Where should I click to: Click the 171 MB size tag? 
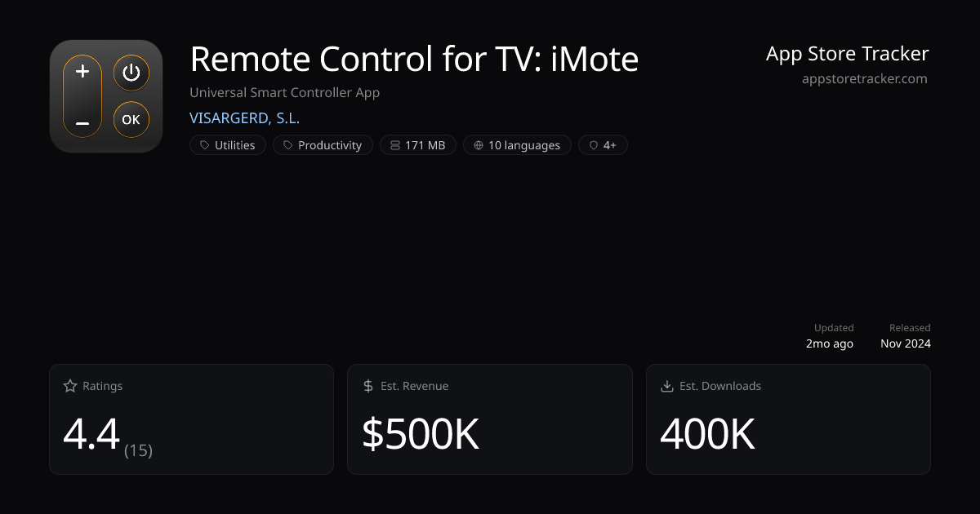(417, 145)
